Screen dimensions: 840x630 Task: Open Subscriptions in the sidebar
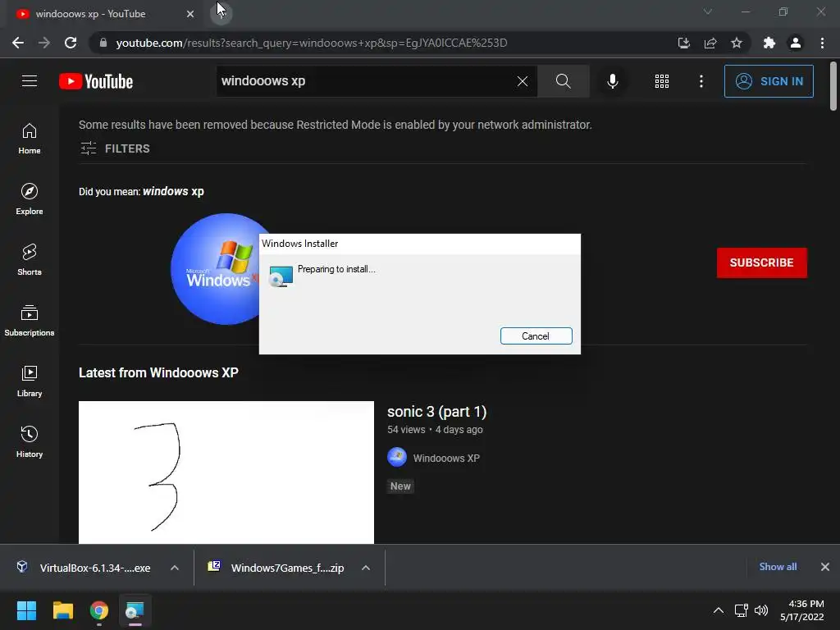[30, 321]
